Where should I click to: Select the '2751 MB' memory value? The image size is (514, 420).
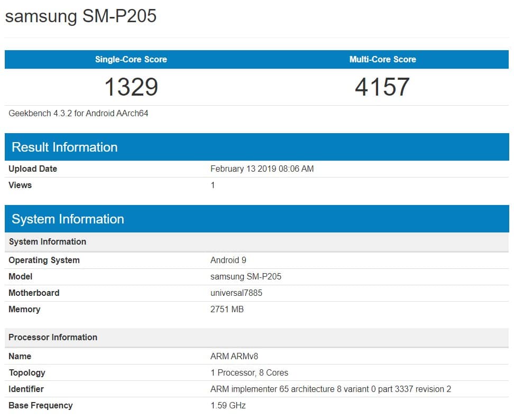point(227,309)
